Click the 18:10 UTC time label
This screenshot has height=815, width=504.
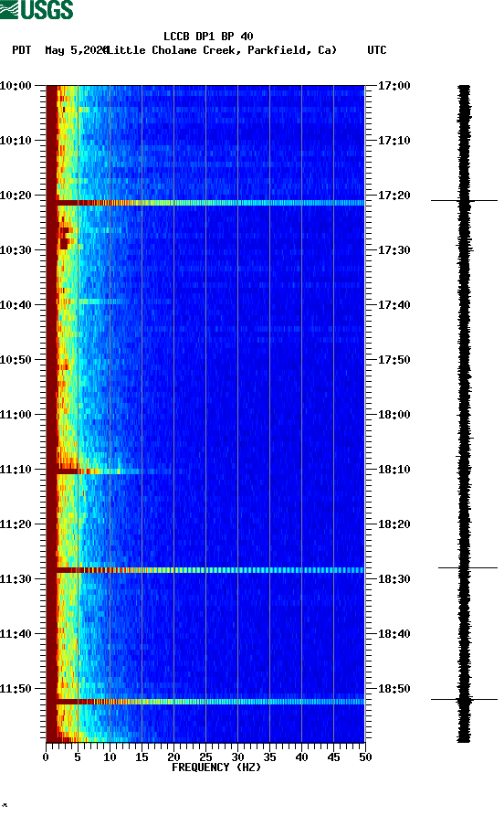point(394,470)
